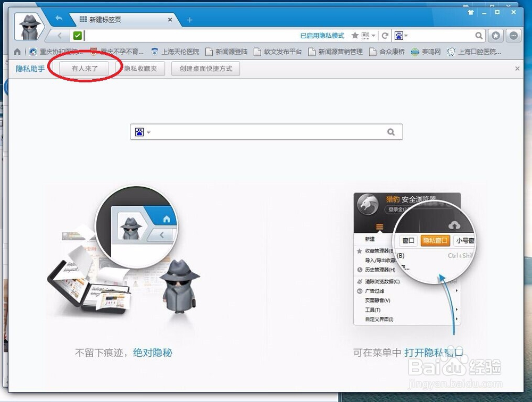Click the 绝对隐秘 highlighted text
Screen dimensions: 532x402
pyautogui.click(x=152, y=353)
